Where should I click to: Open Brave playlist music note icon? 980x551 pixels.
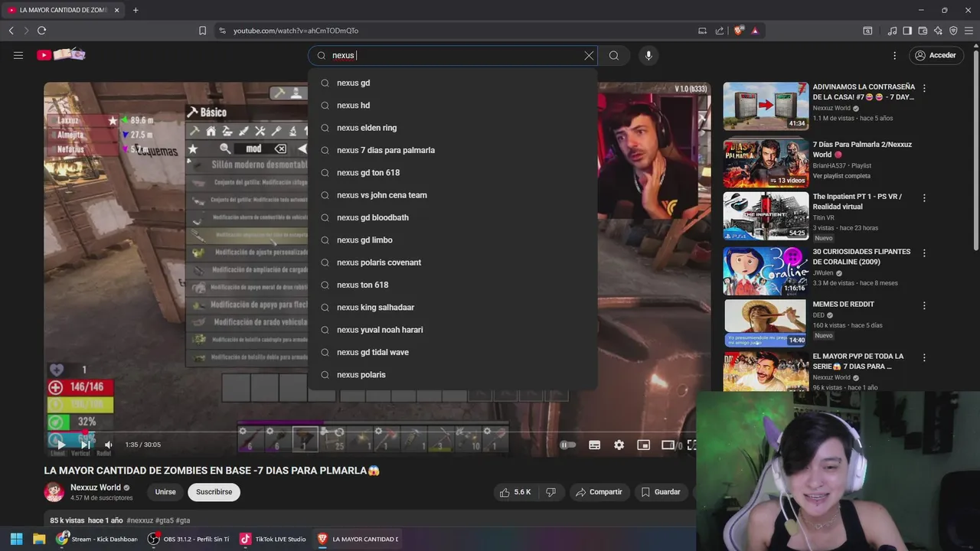[x=892, y=31]
